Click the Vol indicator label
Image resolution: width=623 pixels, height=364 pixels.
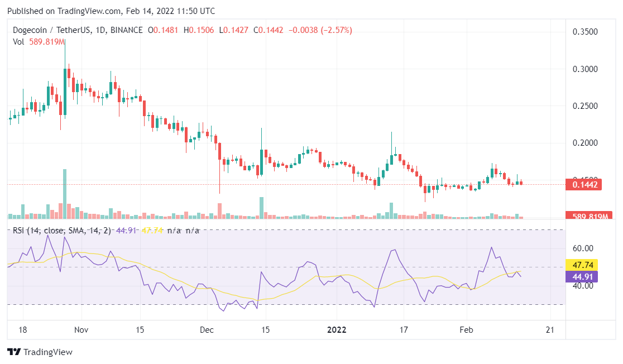18,42
